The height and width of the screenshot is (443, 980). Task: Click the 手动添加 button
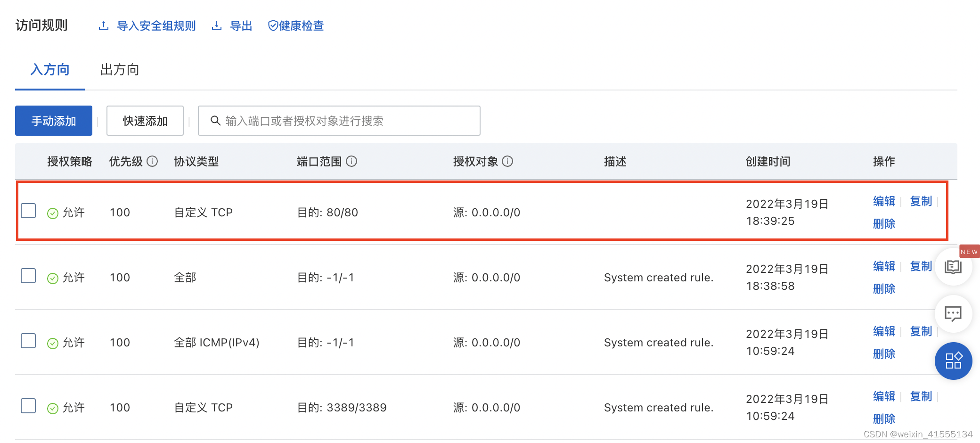pos(54,121)
